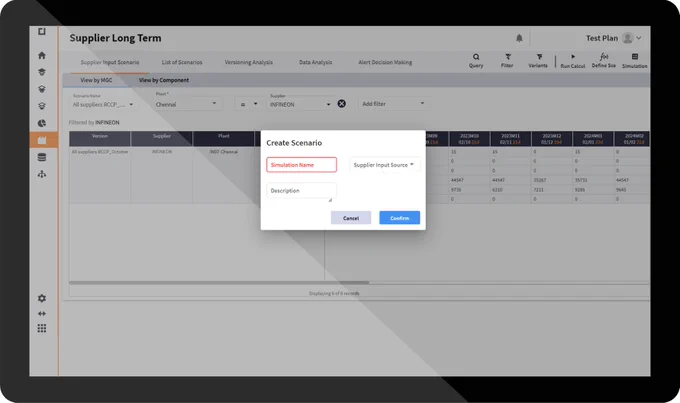This screenshot has width=680, height=403.
Task: Click the Plant column header
Action: coord(224,138)
